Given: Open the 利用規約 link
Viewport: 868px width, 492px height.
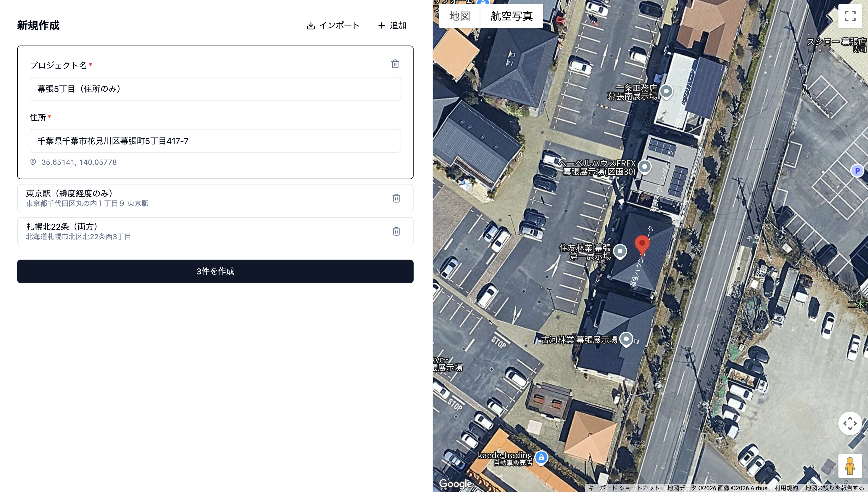Looking at the screenshot, I should click(786, 488).
